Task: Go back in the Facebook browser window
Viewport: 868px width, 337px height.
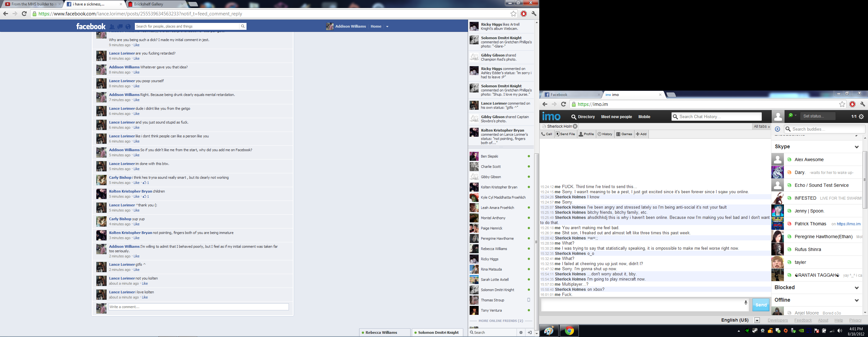Action: coord(5,14)
